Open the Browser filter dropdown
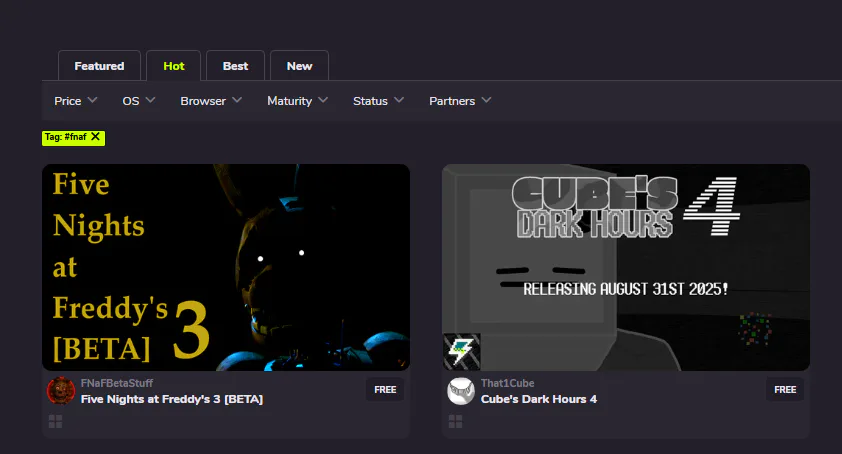The height and width of the screenshot is (454, 842). pyautogui.click(x=211, y=101)
